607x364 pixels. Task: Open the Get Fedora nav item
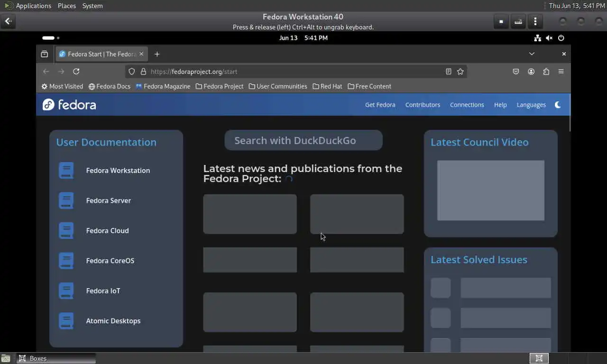tap(380, 105)
